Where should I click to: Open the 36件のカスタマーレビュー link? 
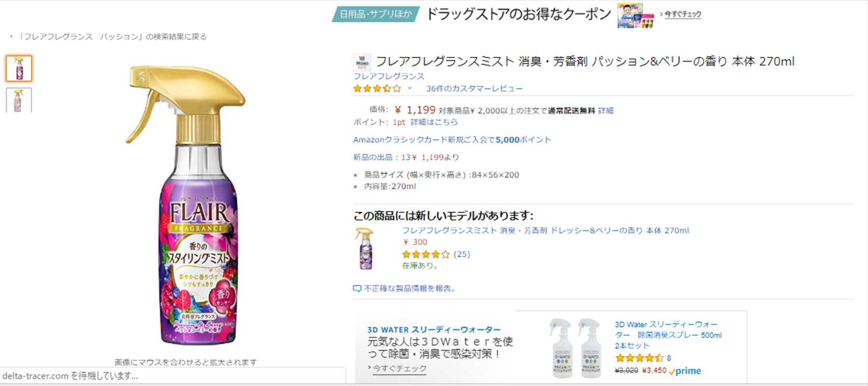(474, 88)
